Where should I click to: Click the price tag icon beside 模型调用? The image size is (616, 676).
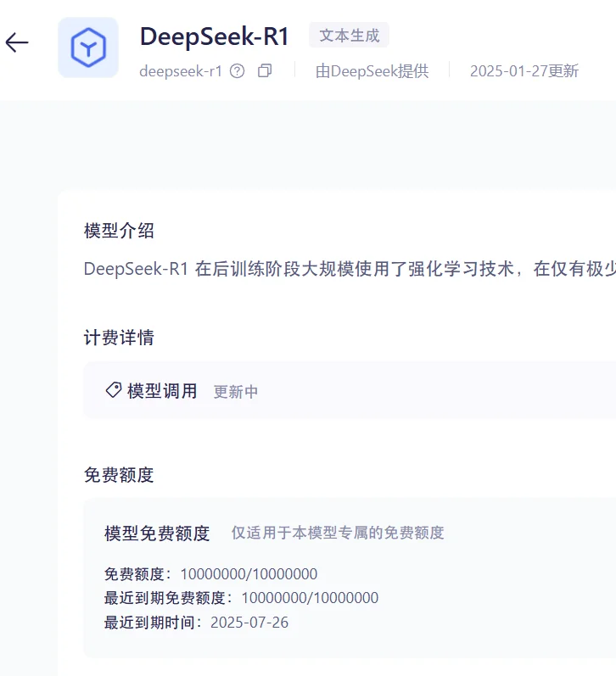[114, 390]
